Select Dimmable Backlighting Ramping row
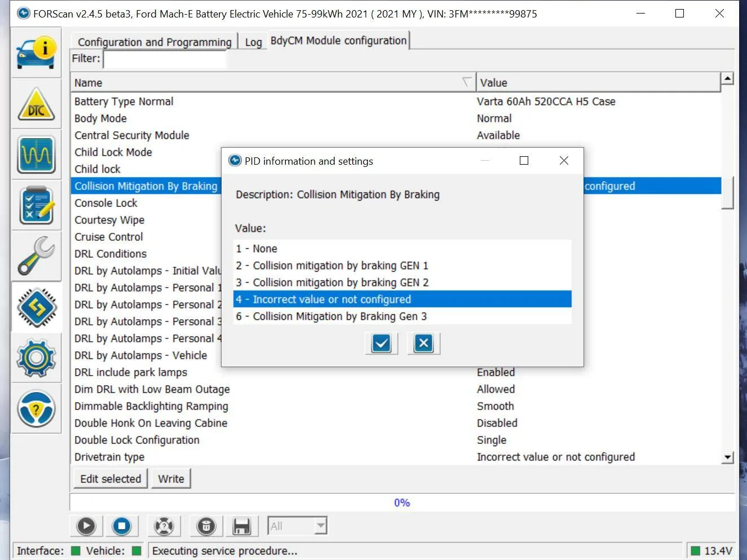 (396, 406)
